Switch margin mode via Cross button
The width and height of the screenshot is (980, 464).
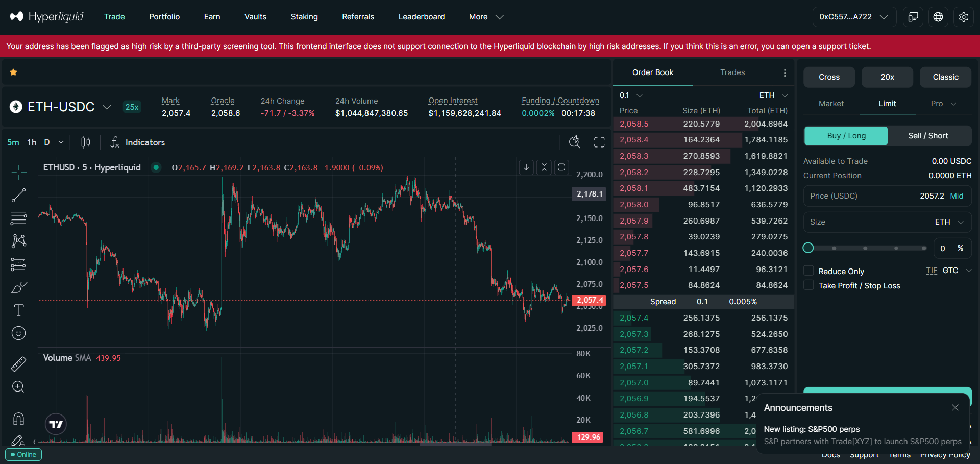pyautogui.click(x=829, y=77)
